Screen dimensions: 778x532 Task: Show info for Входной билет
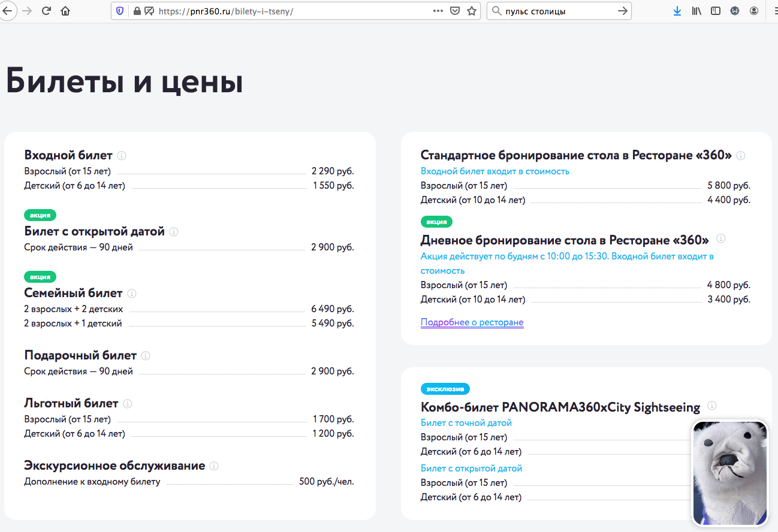(122, 156)
